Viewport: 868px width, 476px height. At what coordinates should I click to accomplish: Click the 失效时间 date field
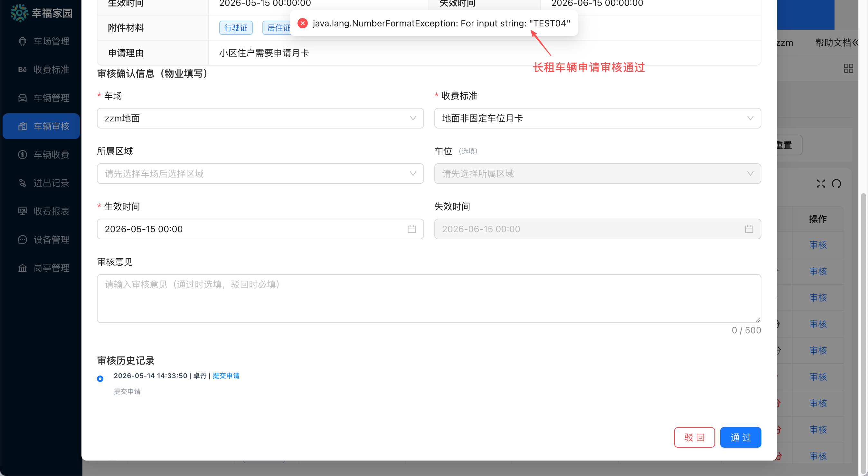598,229
